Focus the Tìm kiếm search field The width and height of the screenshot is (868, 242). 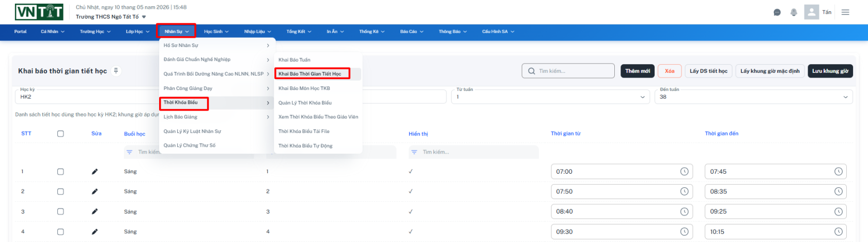pyautogui.click(x=568, y=71)
